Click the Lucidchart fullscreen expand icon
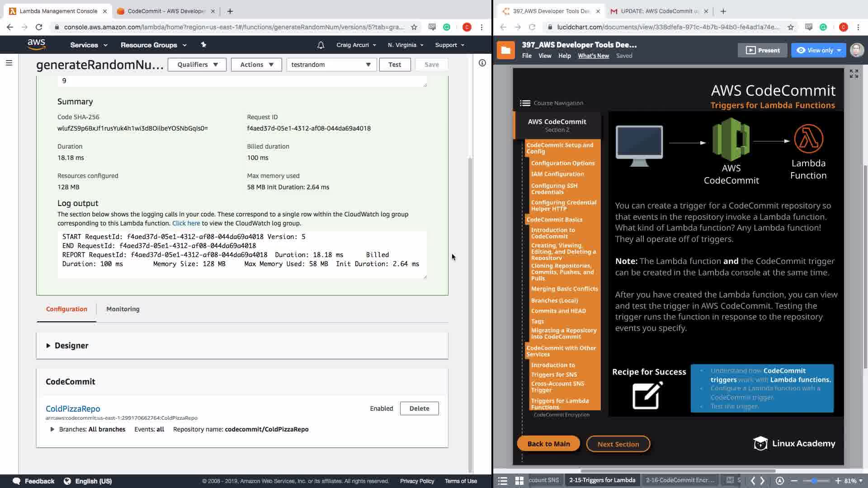Screen dimensions: 868x488 (x=854, y=74)
